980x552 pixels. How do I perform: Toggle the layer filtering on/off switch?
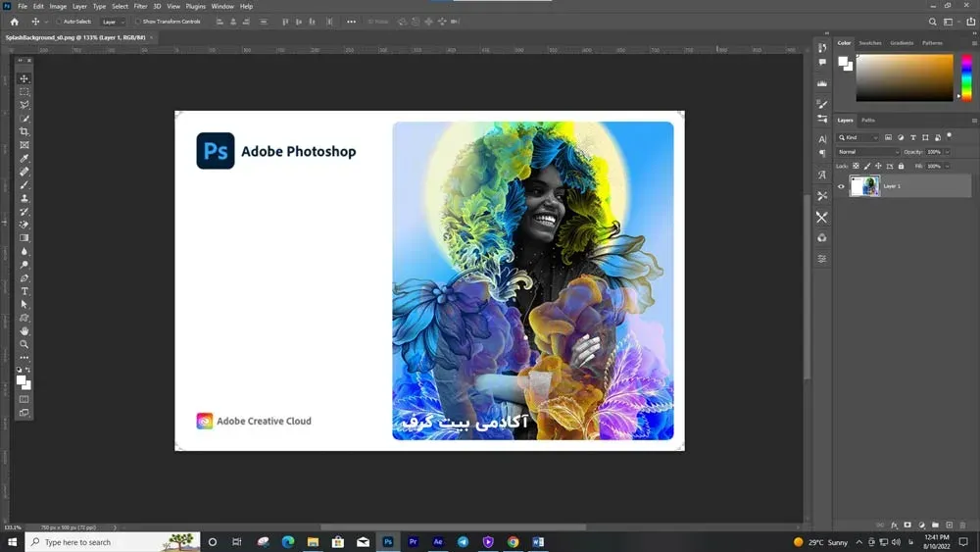coord(950,135)
